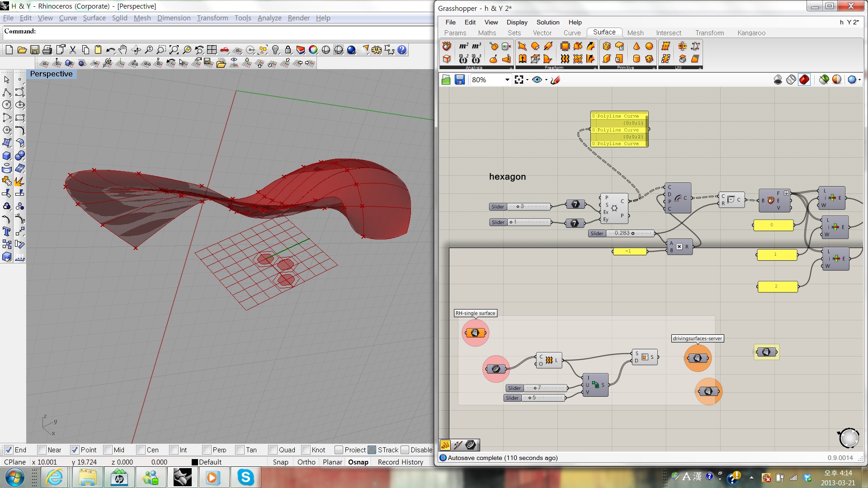The width and height of the screenshot is (868, 488).
Task: Click the Undo arrow in Rhino toolbar
Action: (x=110, y=50)
